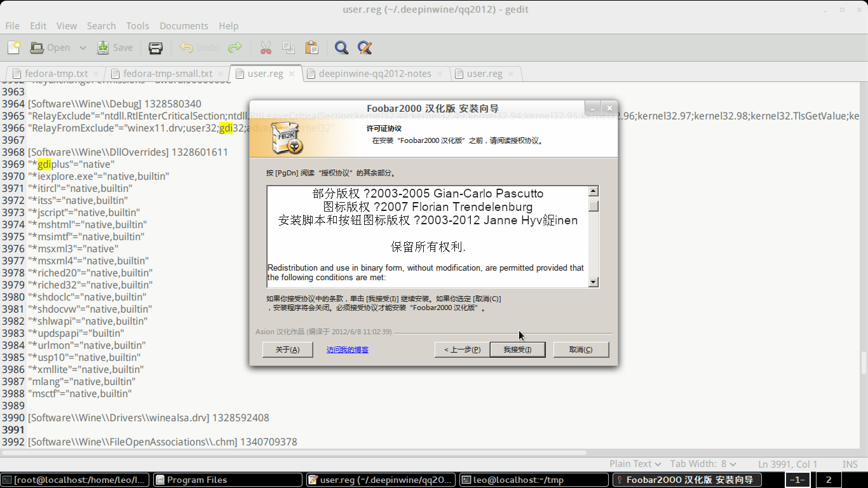
Task: Click line "mlang"="native,builtin" in editor
Action: 81,381
